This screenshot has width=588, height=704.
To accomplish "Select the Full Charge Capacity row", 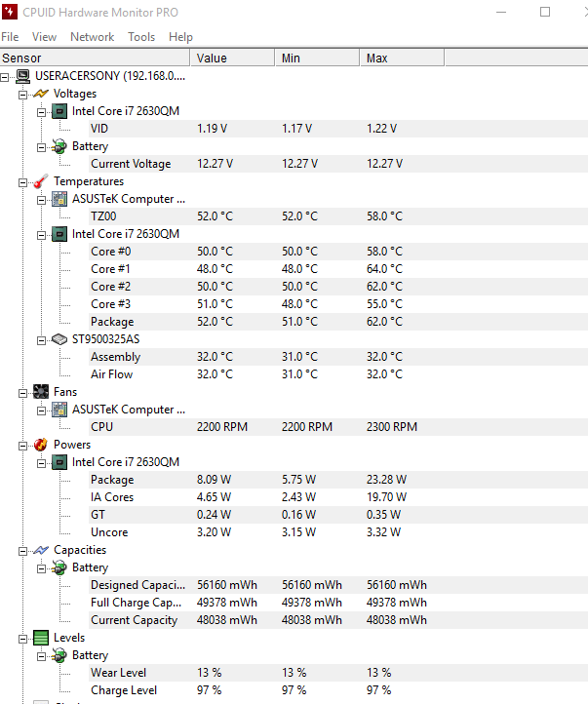I will [x=338, y=603].
